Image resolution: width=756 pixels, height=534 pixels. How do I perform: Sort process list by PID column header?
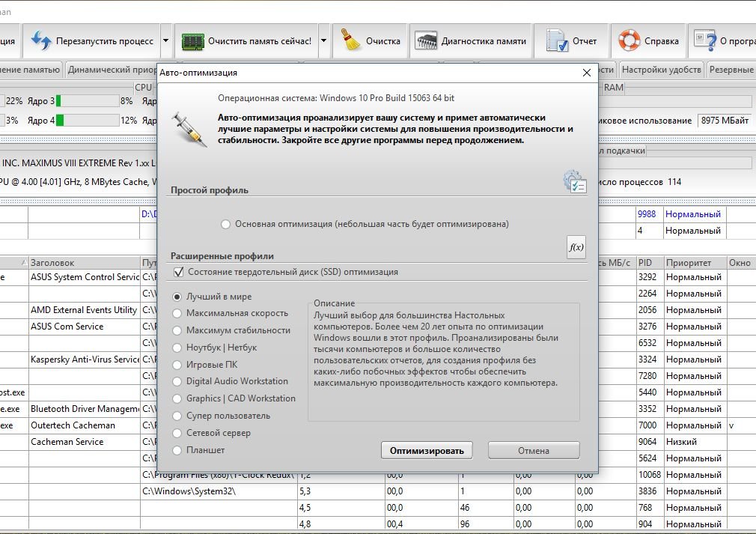(x=650, y=263)
